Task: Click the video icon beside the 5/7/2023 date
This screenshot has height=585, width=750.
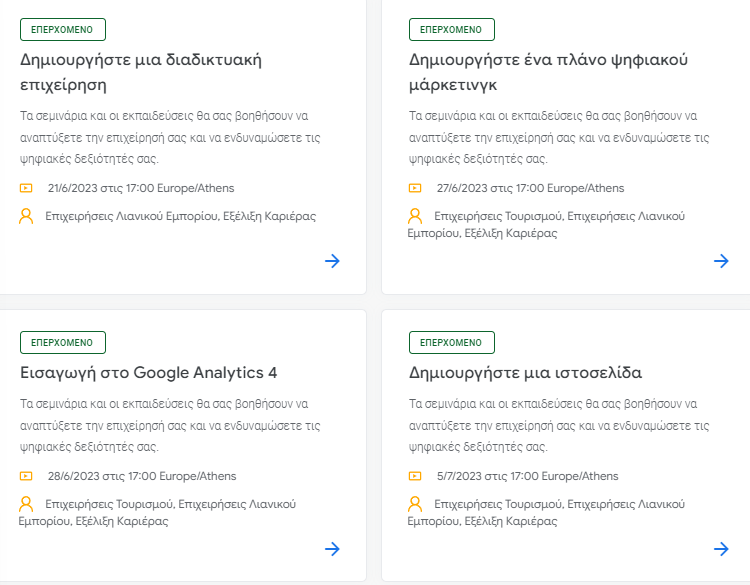Action: 415,476
